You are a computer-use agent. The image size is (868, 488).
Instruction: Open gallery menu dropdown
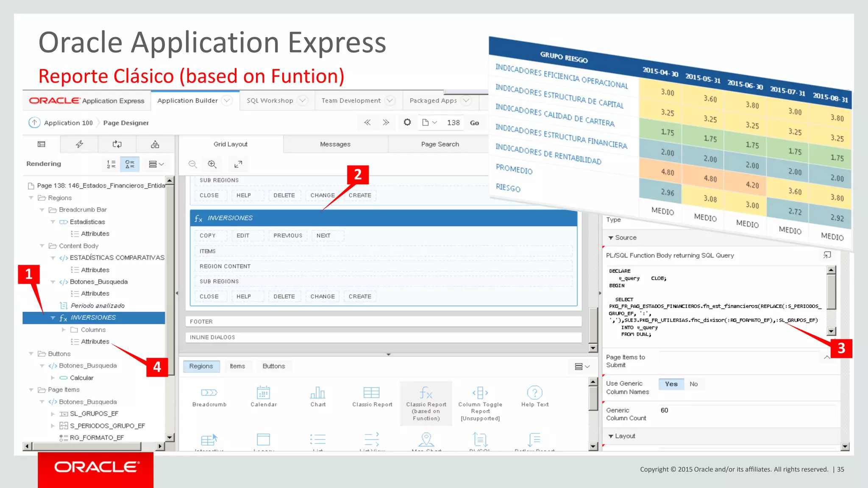pyautogui.click(x=582, y=366)
